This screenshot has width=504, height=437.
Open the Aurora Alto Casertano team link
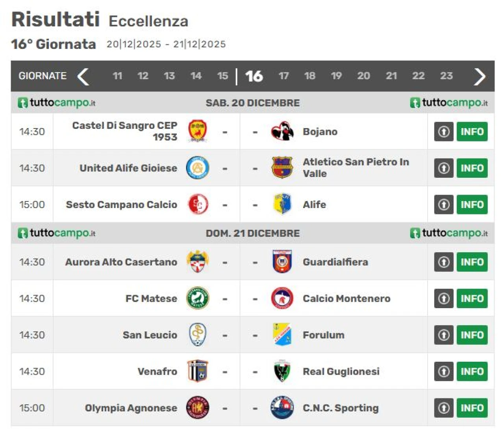(x=121, y=262)
